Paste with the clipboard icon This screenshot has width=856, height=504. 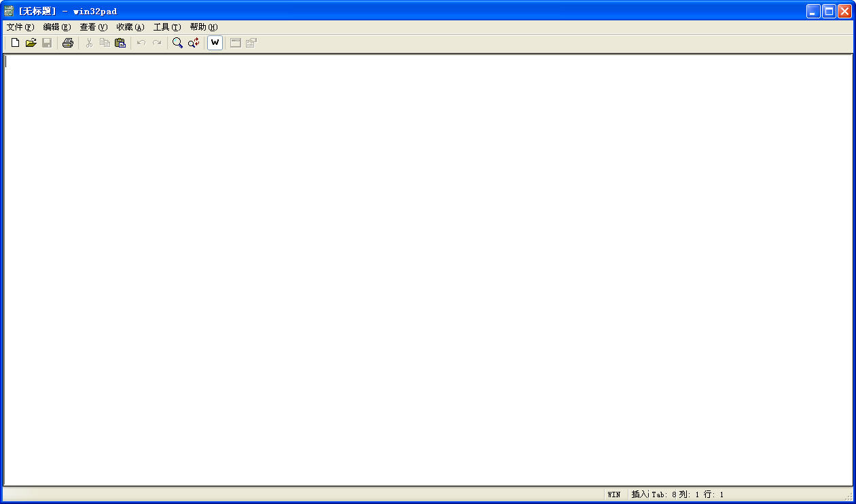pyautogui.click(x=120, y=43)
